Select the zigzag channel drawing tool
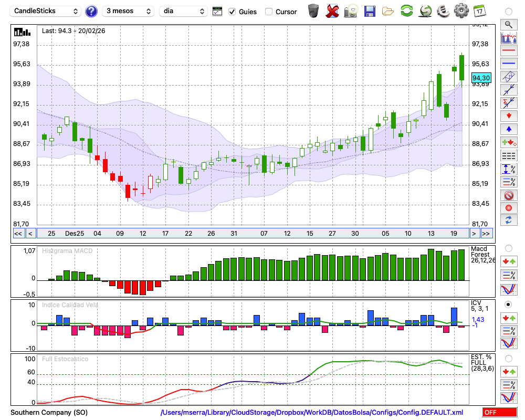This screenshot has height=420, width=525. (x=509, y=77)
